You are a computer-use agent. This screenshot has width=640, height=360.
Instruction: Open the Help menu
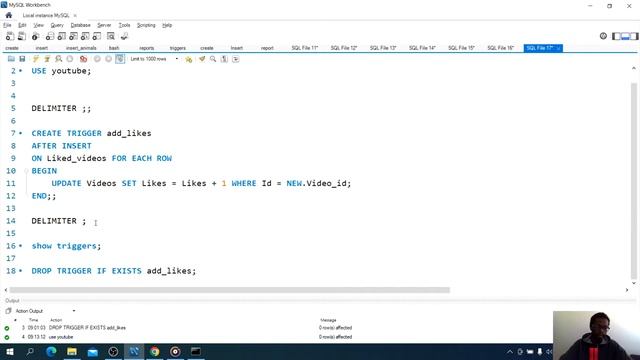point(167,25)
